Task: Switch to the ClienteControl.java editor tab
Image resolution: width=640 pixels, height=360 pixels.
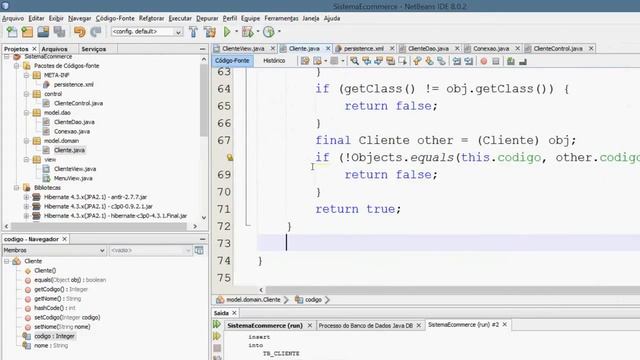Action: pyautogui.click(x=558, y=49)
